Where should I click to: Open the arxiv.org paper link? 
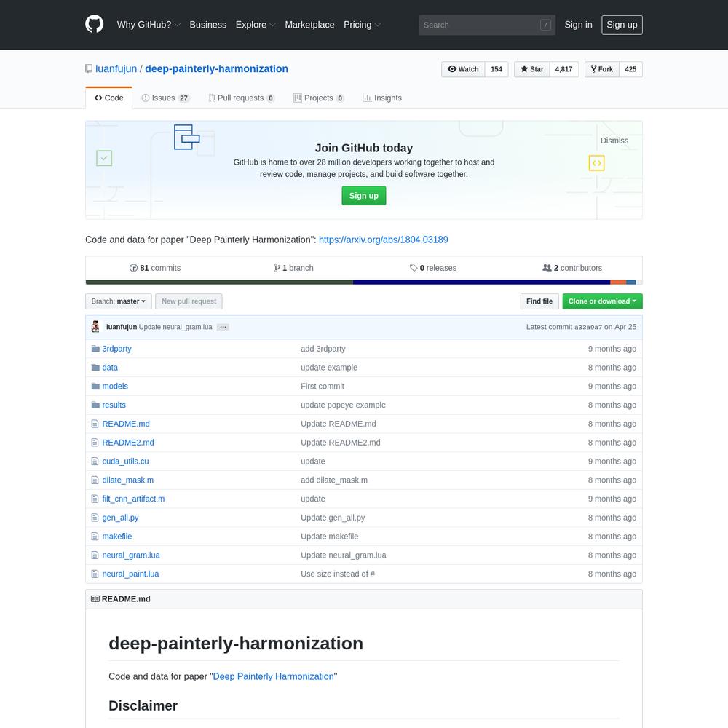point(383,240)
